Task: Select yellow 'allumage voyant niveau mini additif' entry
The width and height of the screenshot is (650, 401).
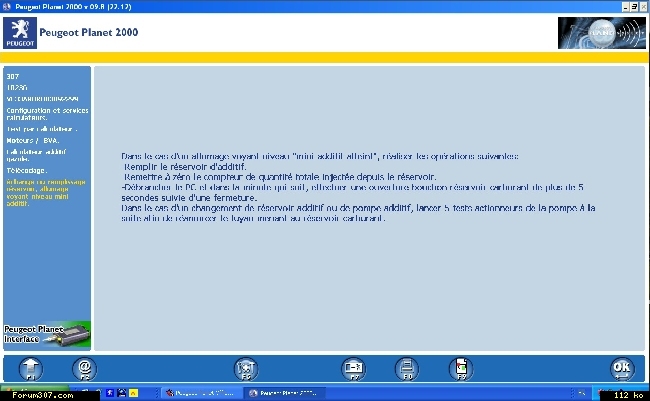Action: pyautogui.click(x=46, y=193)
